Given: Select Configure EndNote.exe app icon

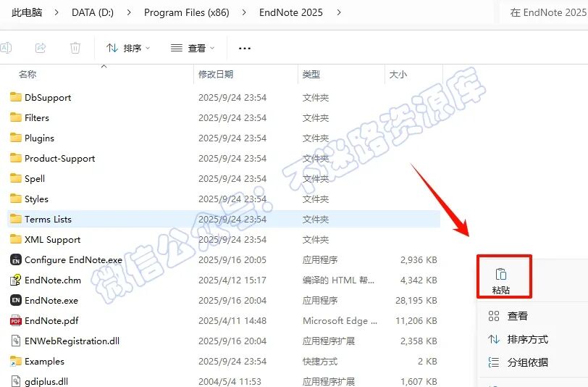Looking at the screenshot, I should click(x=16, y=259).
